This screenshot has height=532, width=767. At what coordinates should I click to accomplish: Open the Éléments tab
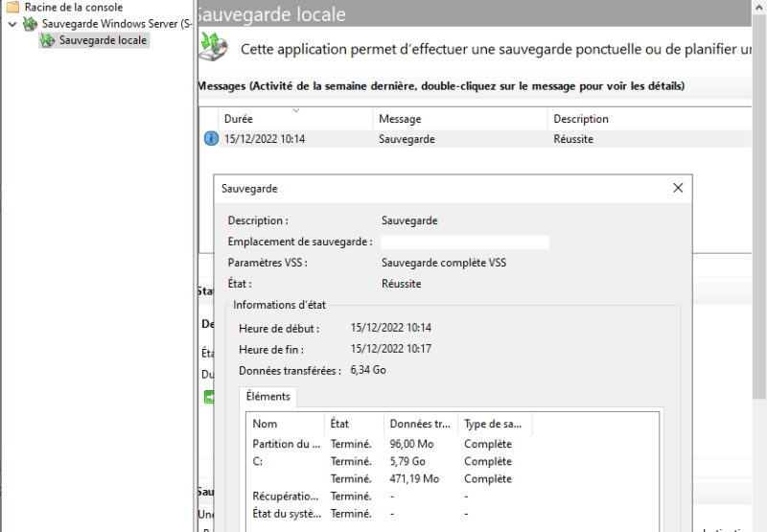(268, 397)
